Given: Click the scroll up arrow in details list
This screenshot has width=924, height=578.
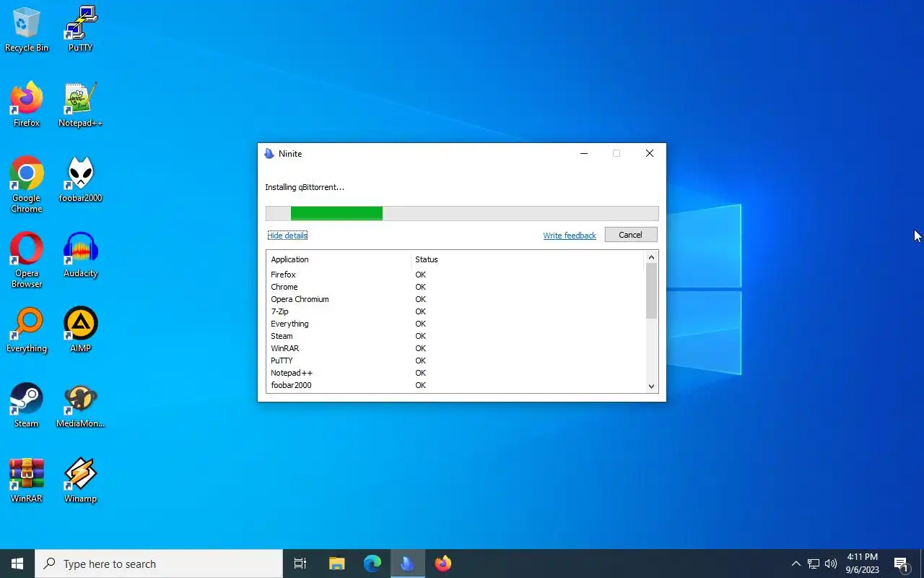Looking at the screenshot, I should [x=651, y=257].
